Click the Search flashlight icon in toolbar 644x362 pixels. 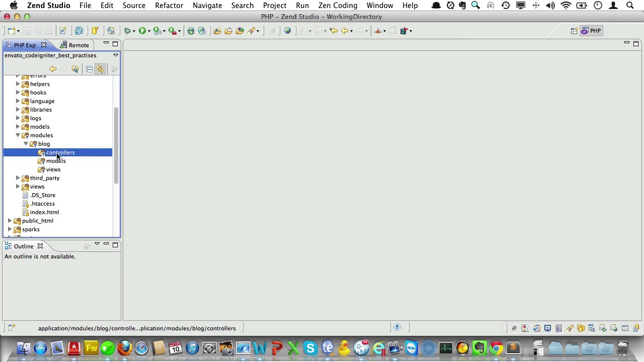pyautogui.click(x=251, y=31)
